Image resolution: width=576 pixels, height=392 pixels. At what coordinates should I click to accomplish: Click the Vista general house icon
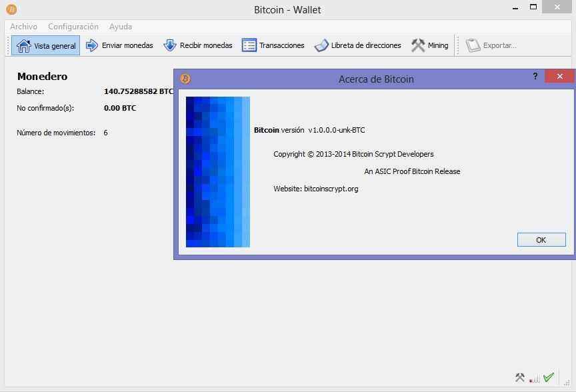point(23,45)
